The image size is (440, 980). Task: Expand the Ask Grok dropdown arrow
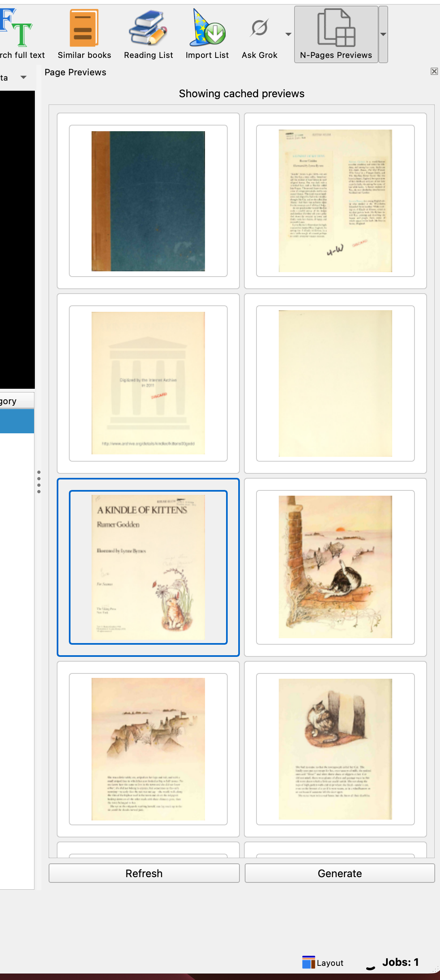click(x=288, y=34)
